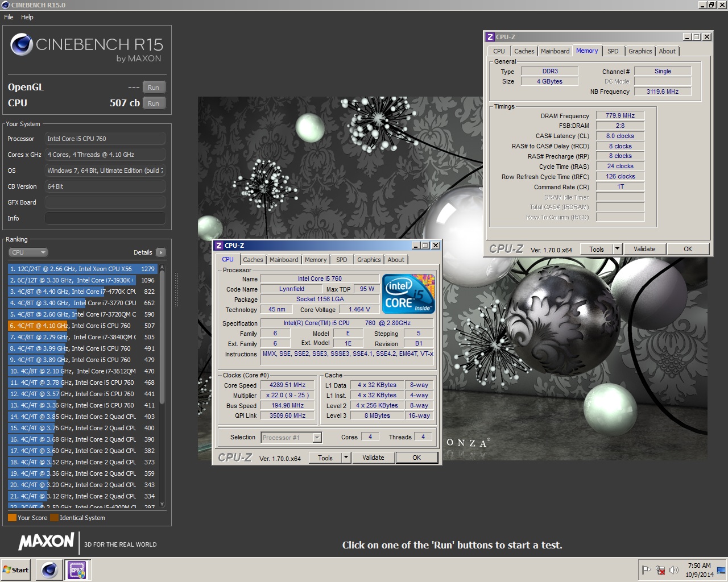Open Tools dropdown arrow in CPU-Z CPU window
This screenshot has height=582, width=728.
tap(346, 458)
